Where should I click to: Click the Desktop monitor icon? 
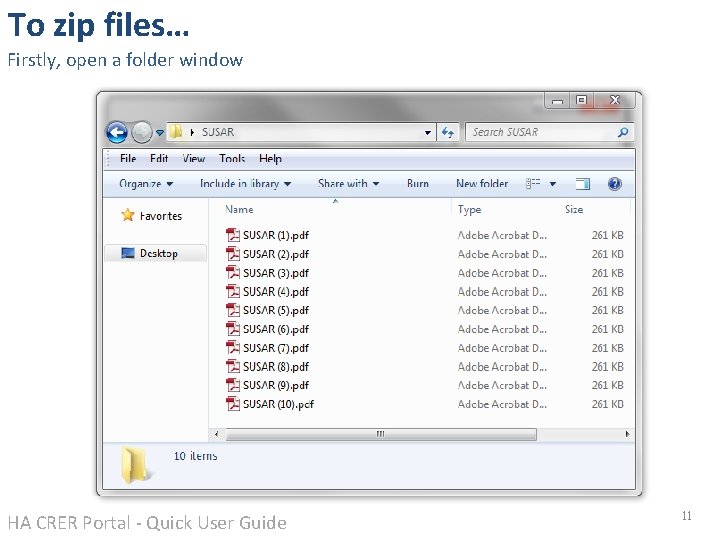tap(128, 253)
